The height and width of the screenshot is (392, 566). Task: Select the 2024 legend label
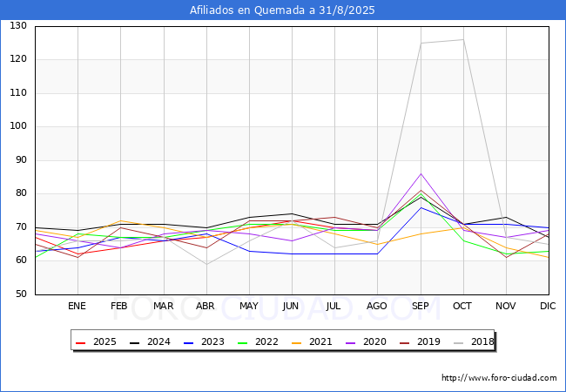pyautogui.click(x=158, y=341)
